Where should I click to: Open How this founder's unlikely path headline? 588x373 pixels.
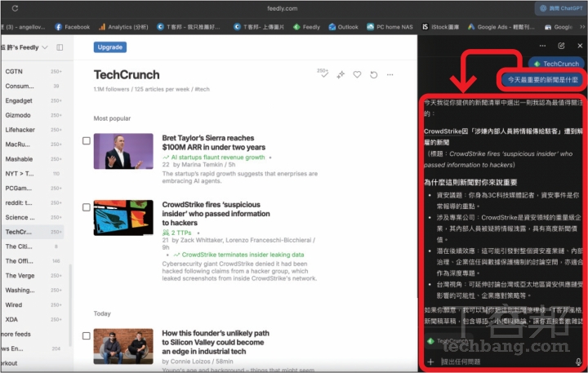[x=216, y=342]
